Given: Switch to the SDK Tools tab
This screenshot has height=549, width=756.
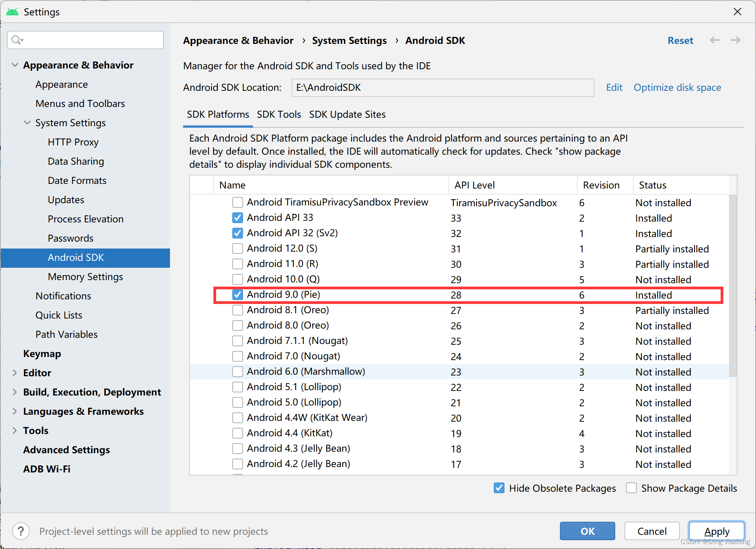Looking at the screenshot, I should (x=278, y=115).
